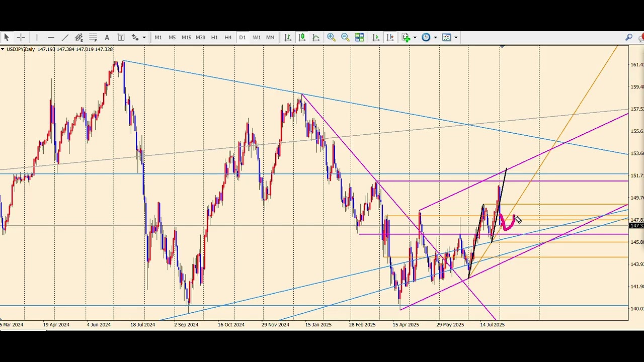644x362 pixels.
Task: Choose the Equidistant Channel tool
Action: (79, 37)
